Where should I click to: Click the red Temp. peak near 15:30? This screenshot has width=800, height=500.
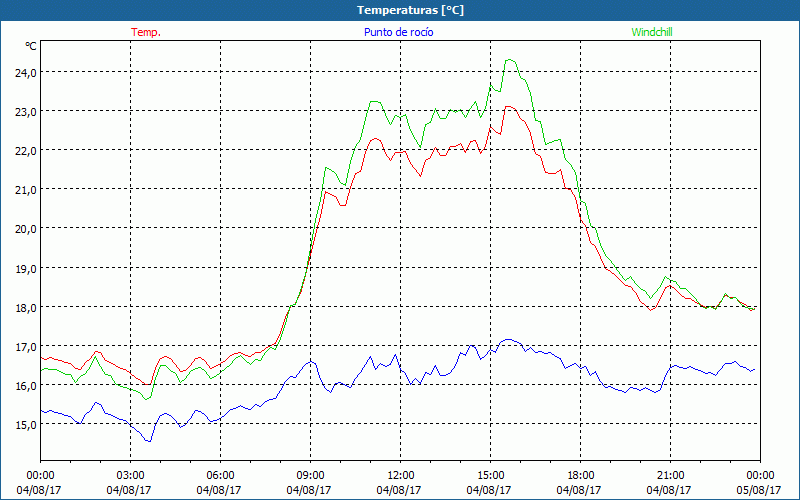tap(508, 107)
